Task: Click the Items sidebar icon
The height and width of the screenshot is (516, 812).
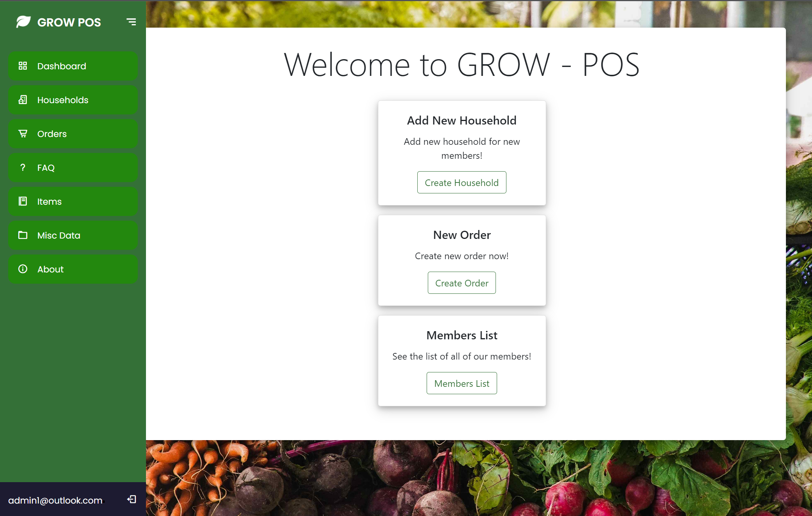Action: coord(22,201)
